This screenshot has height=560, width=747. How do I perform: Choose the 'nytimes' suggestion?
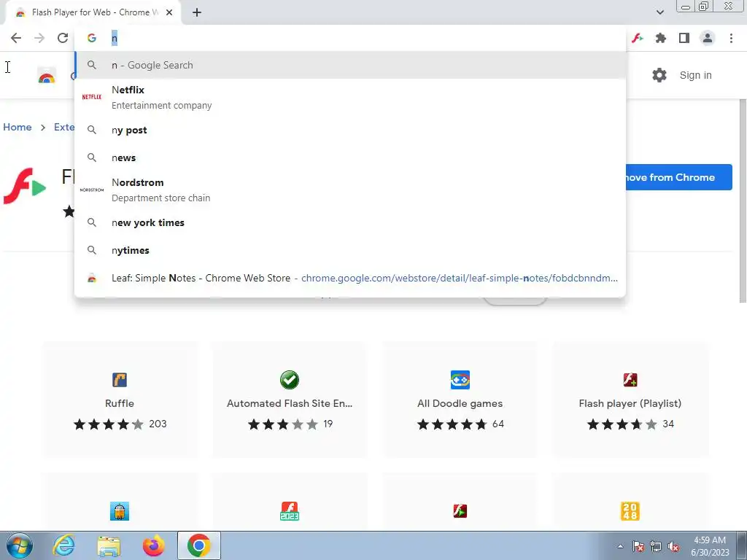point(350,250)
